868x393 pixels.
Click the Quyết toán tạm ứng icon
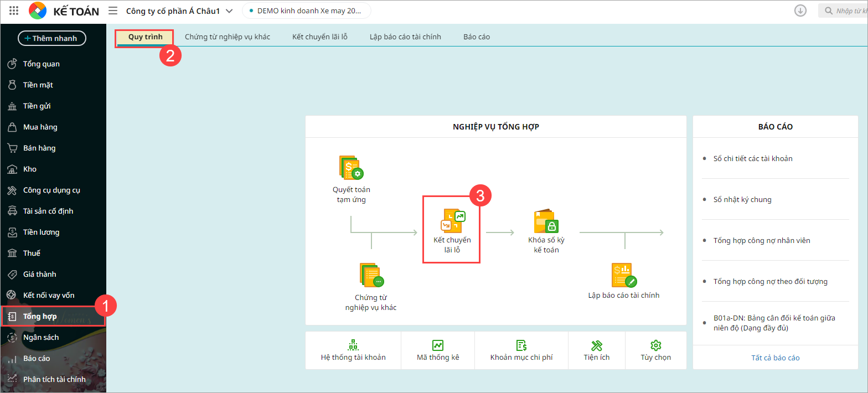point(351,168)
